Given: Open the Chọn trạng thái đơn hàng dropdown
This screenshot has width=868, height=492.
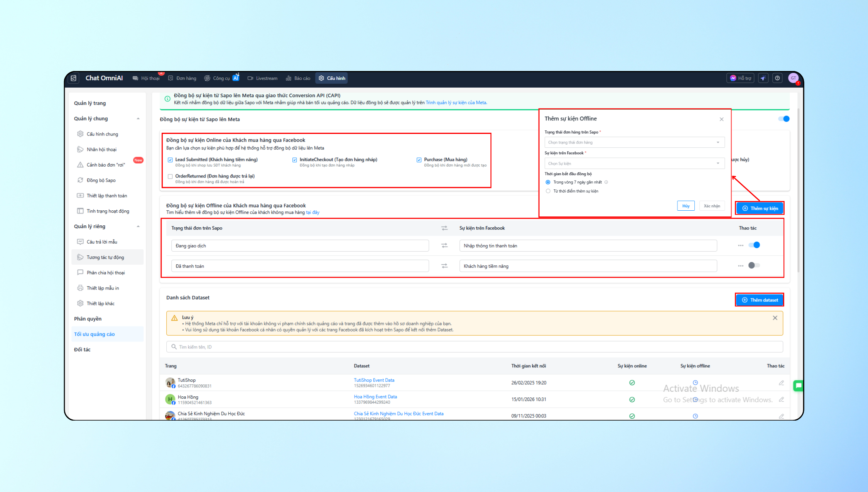Looking at the screenshot, I should pos(634,142).
